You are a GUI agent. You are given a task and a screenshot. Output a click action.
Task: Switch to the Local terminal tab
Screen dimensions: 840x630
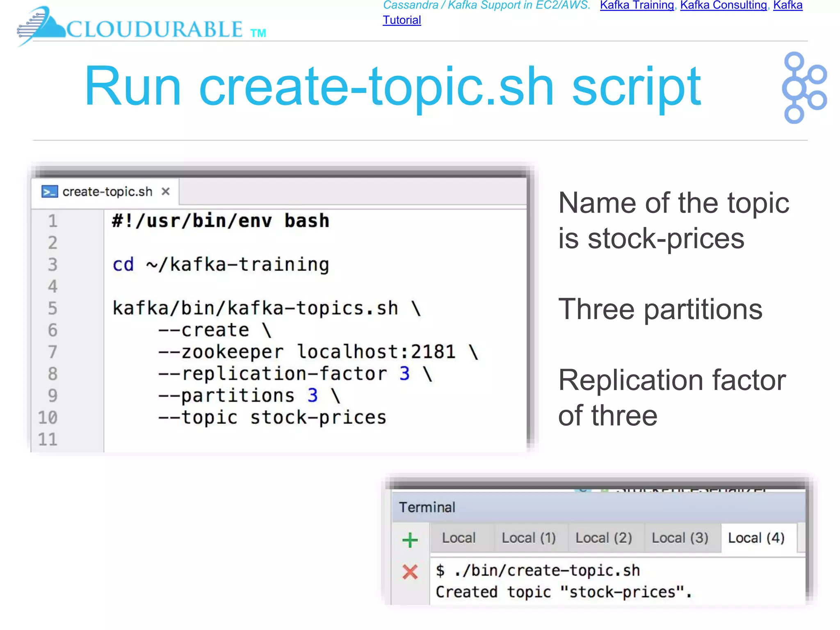pos(459,538)
